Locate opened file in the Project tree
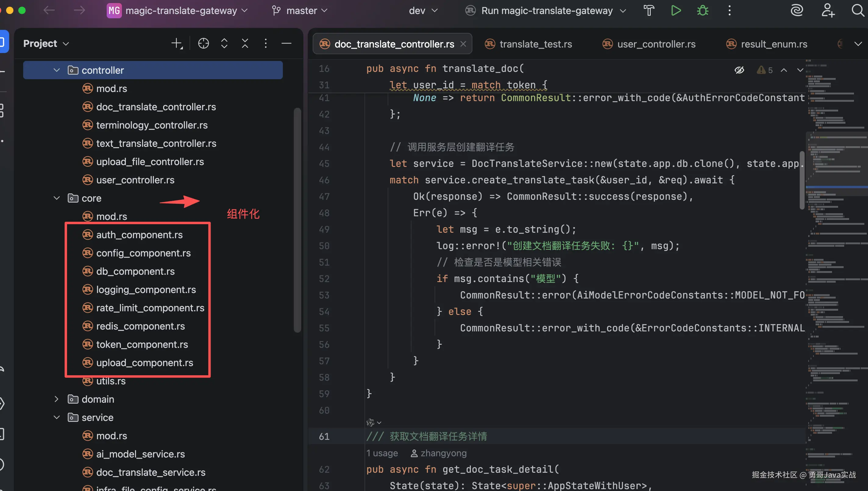 point(203,44)
